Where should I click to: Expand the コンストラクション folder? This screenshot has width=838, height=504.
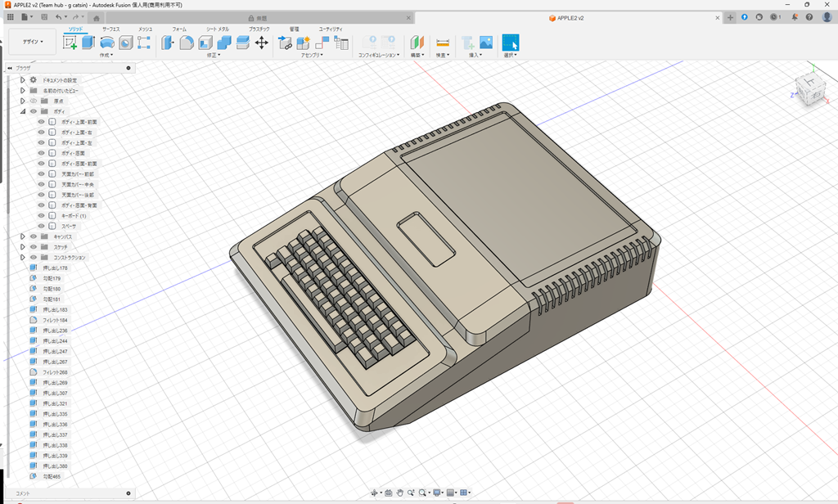pyautogui.click(x=23, y=256)
